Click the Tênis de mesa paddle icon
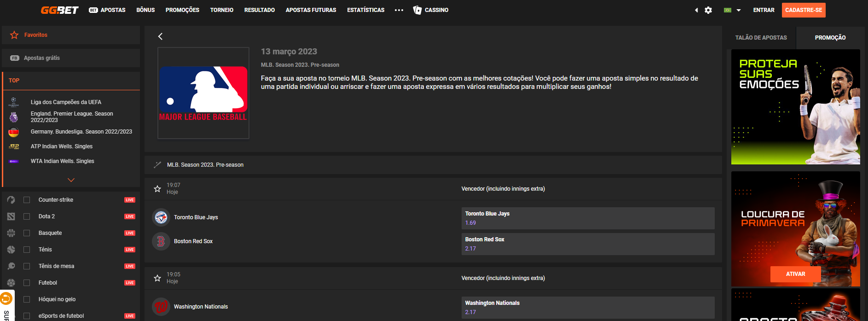This screenshot has width=868, height=321. point(11,266)
